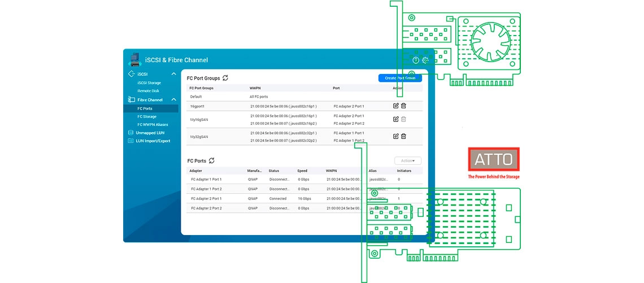The width and height of the screenshot is (644, 283).
Task: Click the Create Port Group button
Action: (x=400, y=77)
